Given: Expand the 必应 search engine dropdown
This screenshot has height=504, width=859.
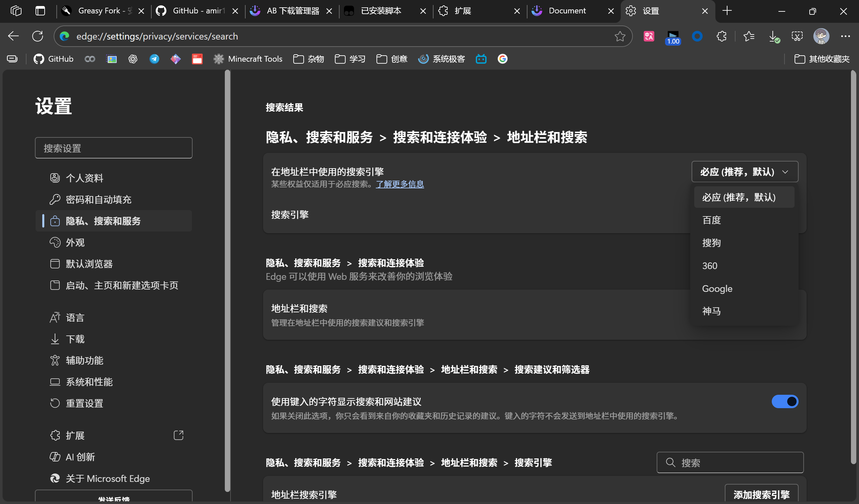Looking at the screenshot, I should pyautogui.click(x=745, y=172).
